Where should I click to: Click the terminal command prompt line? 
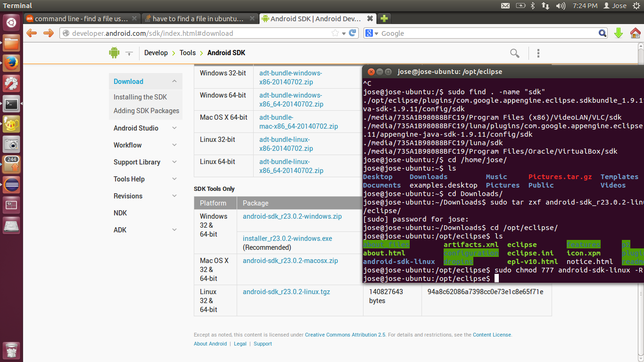(504, 279)
